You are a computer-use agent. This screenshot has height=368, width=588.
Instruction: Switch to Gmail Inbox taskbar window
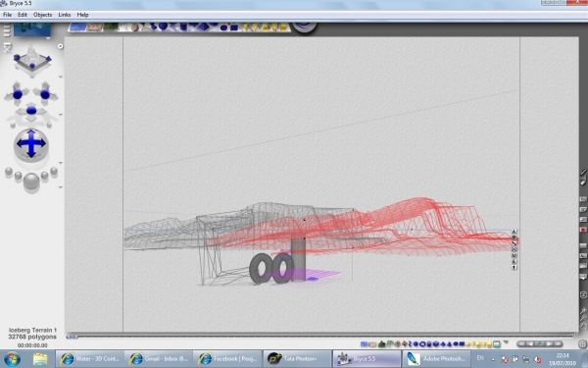click(x=159, y=359)
